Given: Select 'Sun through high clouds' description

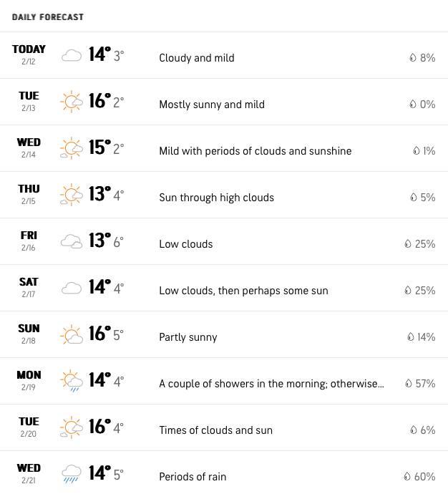Looking at the screenshot, I should coord(216,198).
